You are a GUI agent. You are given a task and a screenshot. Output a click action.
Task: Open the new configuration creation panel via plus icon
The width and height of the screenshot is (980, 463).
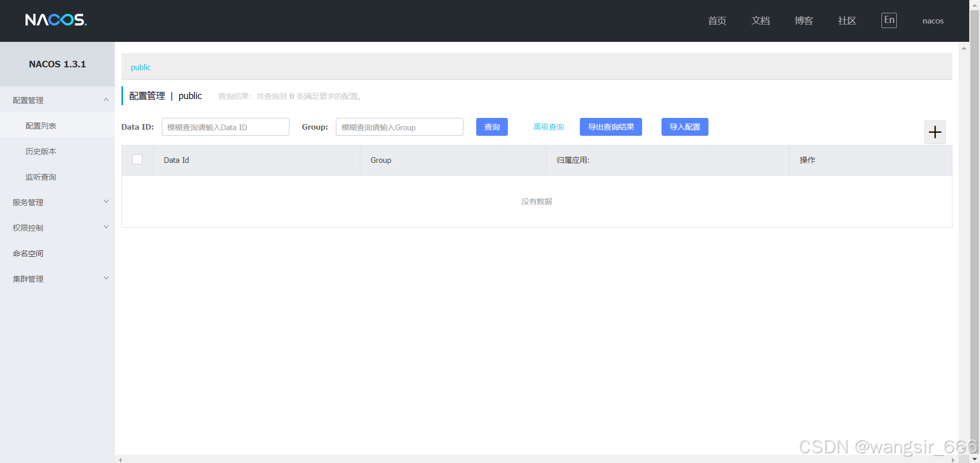point(935,132)
